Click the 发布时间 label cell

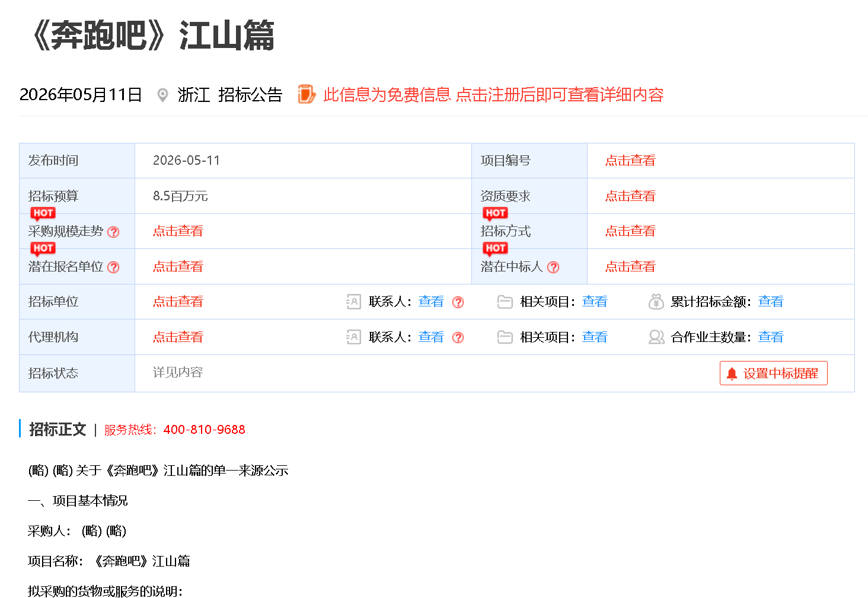tap(77, 161)
